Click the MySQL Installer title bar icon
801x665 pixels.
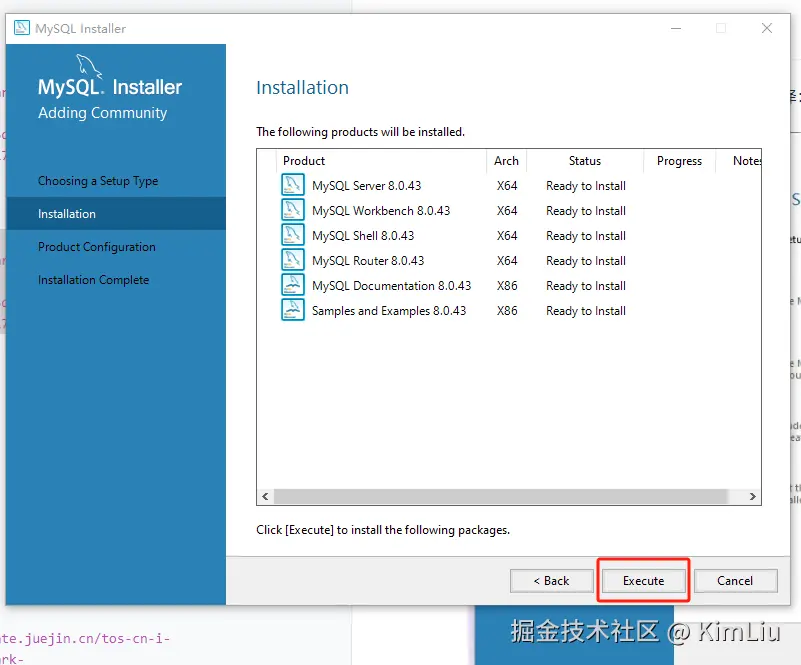[21, 28]
